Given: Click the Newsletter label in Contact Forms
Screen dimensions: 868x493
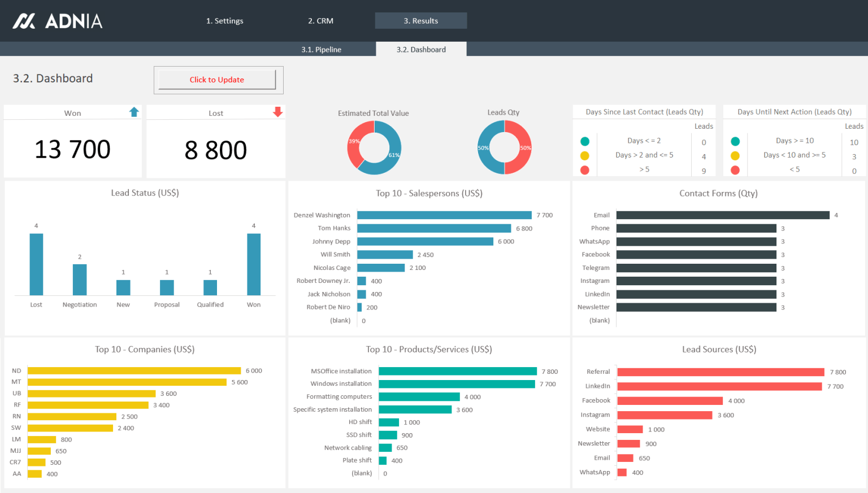Looking at the screenshot, I should click(593, 307).
